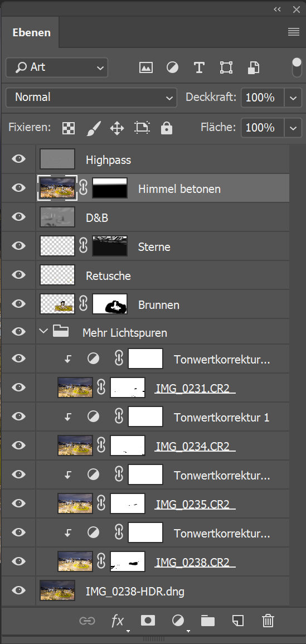
Task: Open fx layer style menu
Action: 118,621
